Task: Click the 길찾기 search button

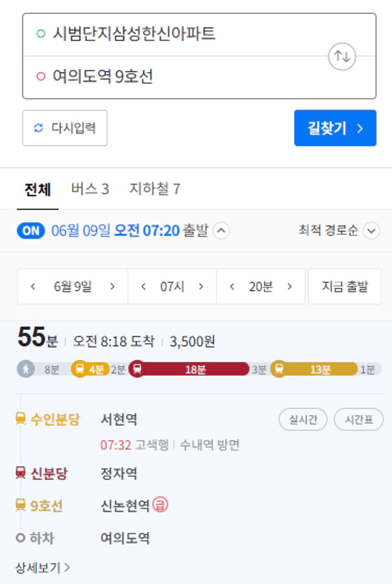Action: click(x=335, y=128)
